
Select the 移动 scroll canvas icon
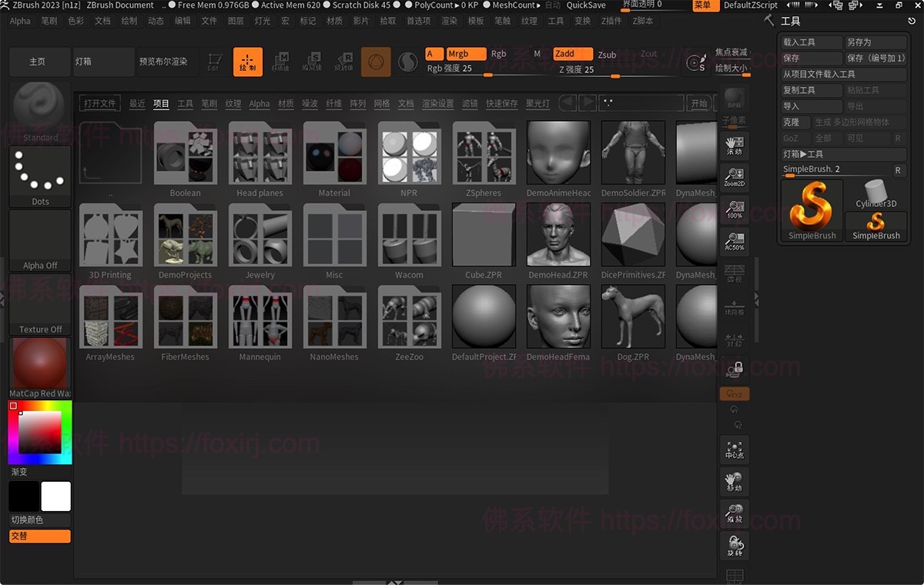point(733,482)
